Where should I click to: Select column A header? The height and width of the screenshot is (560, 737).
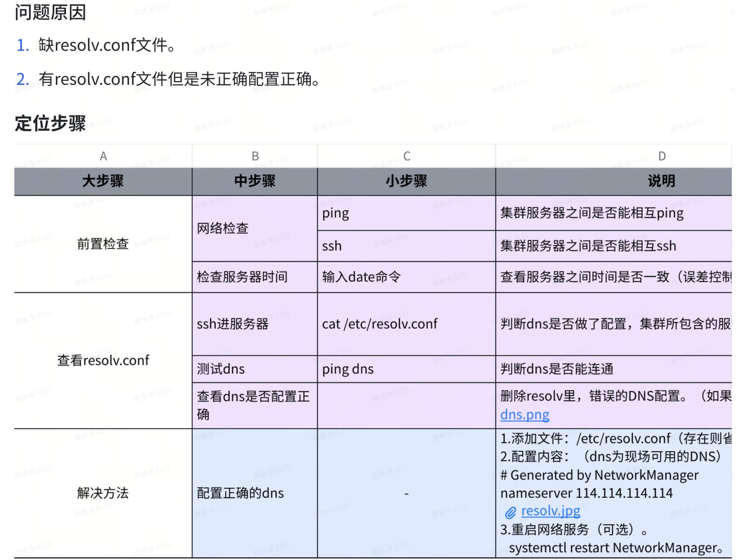pos(103,156)
